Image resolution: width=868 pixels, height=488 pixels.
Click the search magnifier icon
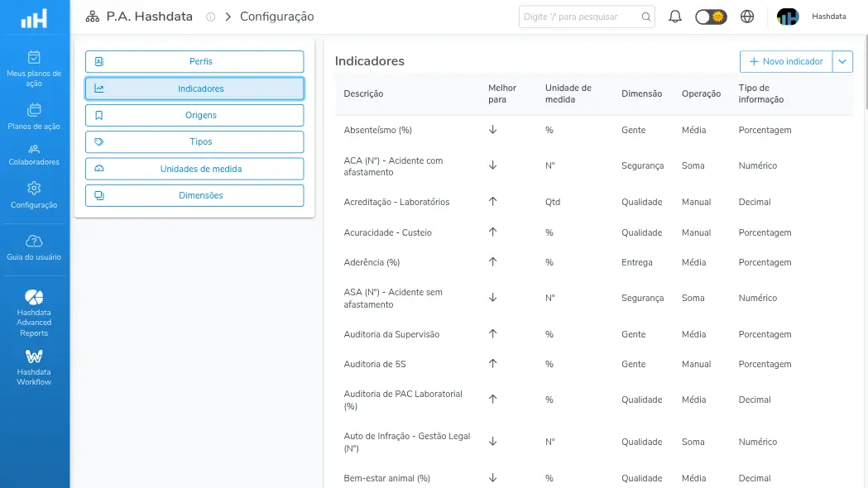(x=646, y=17)
